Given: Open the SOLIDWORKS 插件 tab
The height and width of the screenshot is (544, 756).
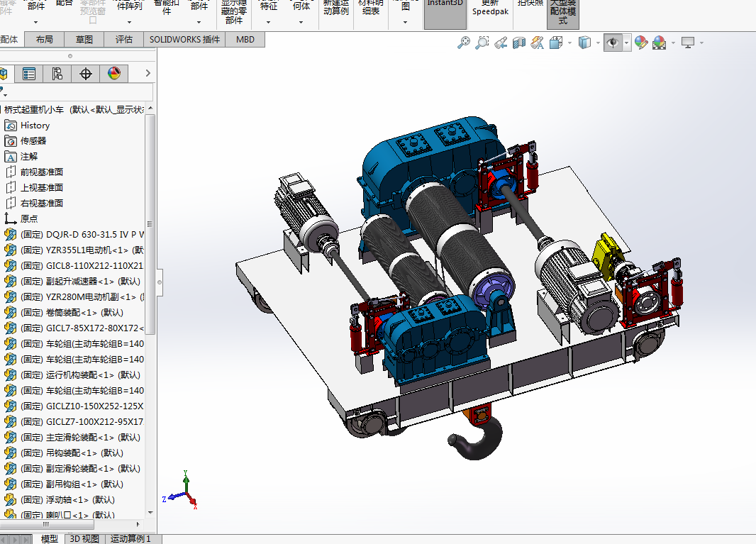Looking at the screenshot, I should (x=185, y=40).
